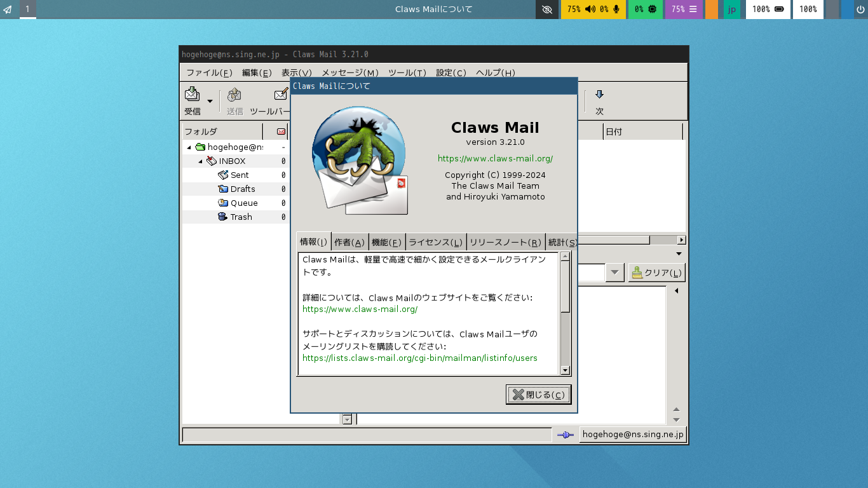The height and width of the screenshot is (488, 868).
Task: Open the ツール(T) menu
Action: 407,72
